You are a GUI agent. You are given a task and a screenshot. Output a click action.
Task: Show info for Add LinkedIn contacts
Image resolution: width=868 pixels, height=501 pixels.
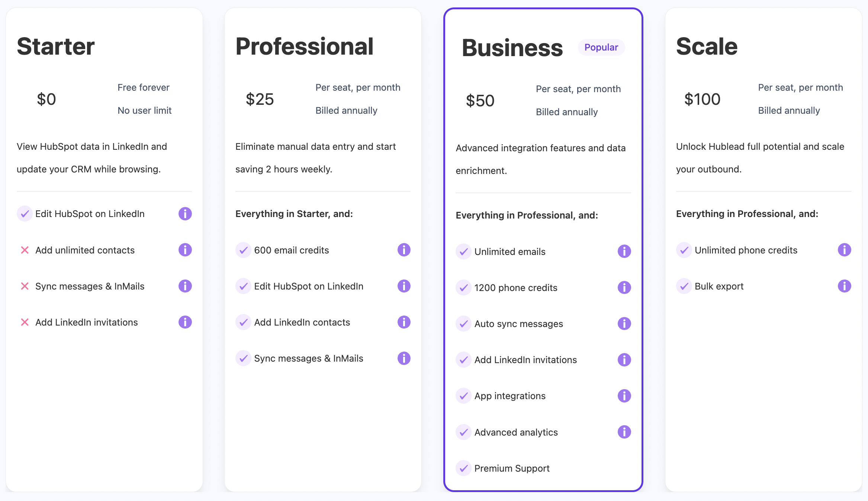(x=404, y=322)
